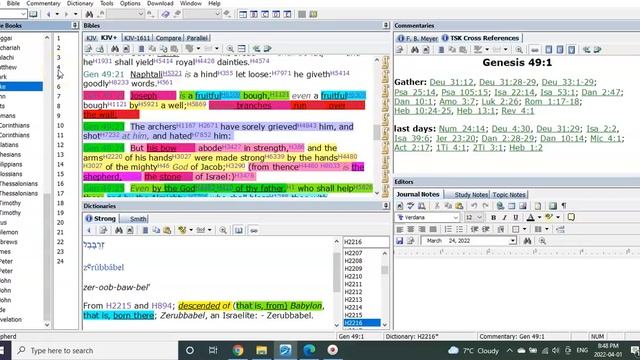Select H2212 in the Strong's number list

pos(353,292)
